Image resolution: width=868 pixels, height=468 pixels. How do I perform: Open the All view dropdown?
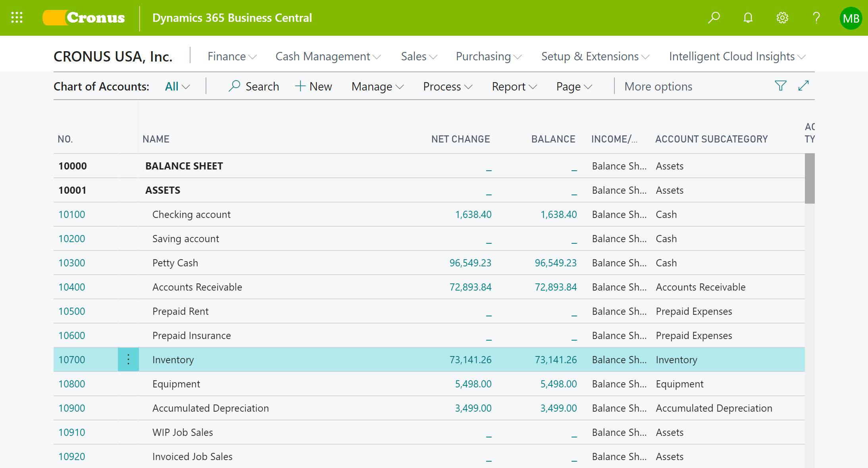point(177,86)
